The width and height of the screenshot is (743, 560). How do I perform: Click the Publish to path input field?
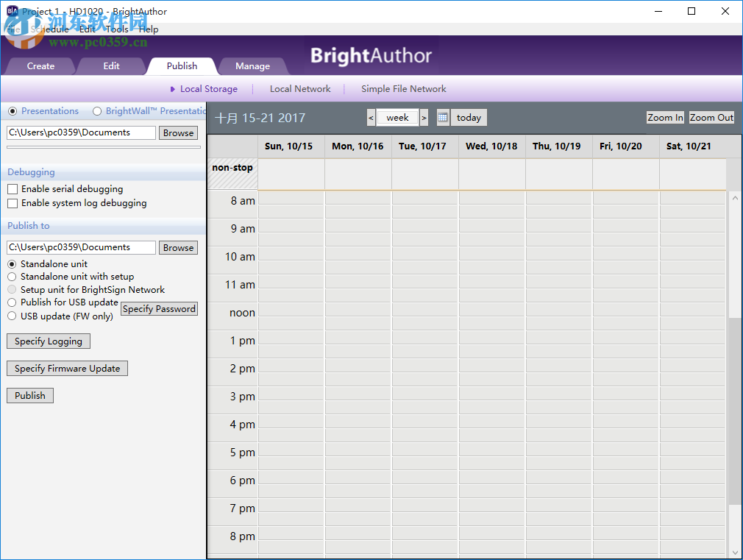coord(81,247)
